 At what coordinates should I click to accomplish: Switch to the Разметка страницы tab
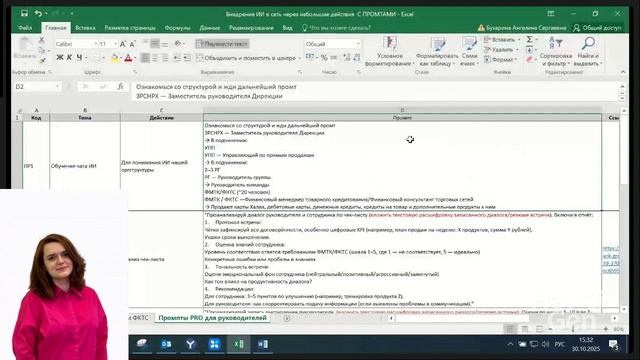coord(130,28)
